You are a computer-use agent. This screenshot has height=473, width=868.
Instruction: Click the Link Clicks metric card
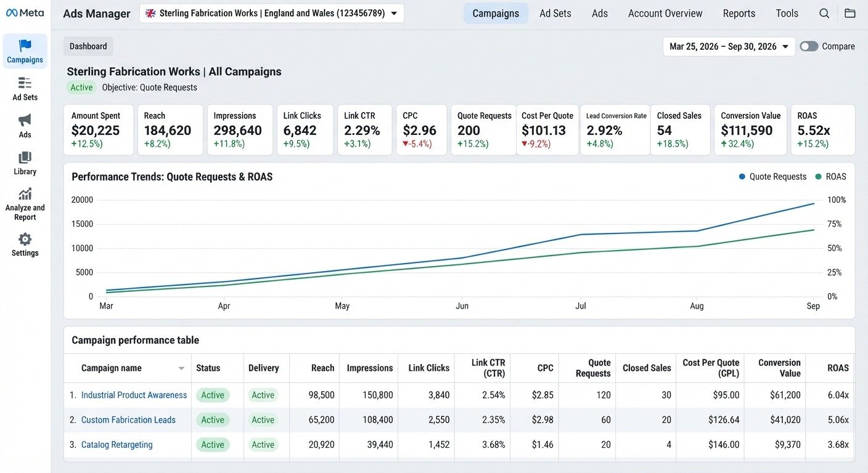[x=305, y=130]
